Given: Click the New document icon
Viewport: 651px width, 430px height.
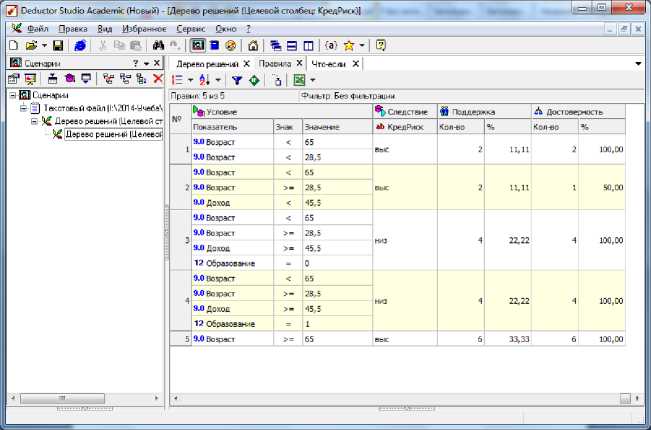Looking at the screenshot, I should (12, 46).
